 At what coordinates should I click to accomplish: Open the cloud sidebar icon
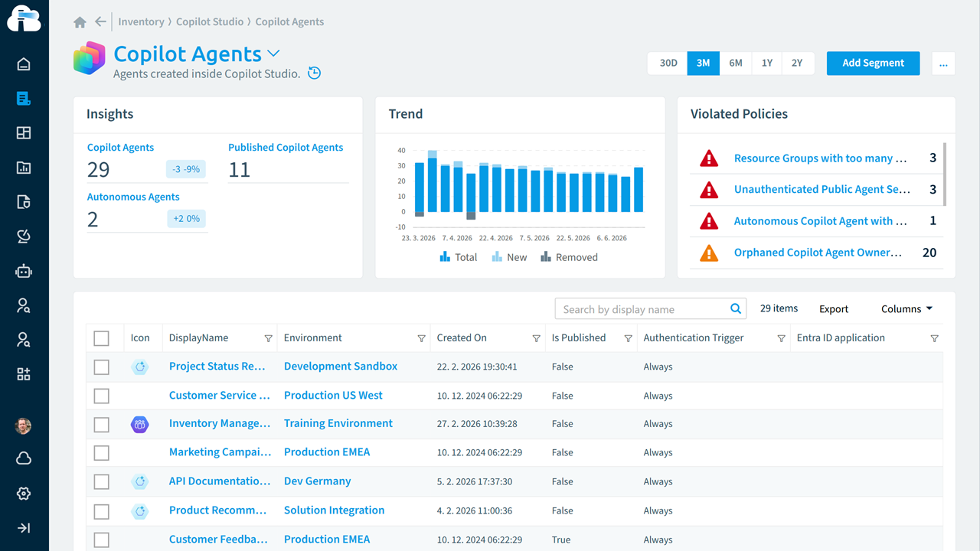(x=24, y=458)
